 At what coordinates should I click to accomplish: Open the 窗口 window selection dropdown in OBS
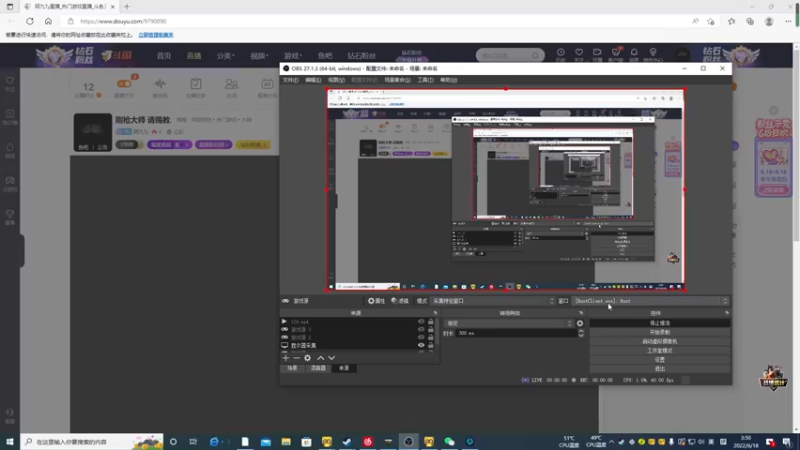651,301
